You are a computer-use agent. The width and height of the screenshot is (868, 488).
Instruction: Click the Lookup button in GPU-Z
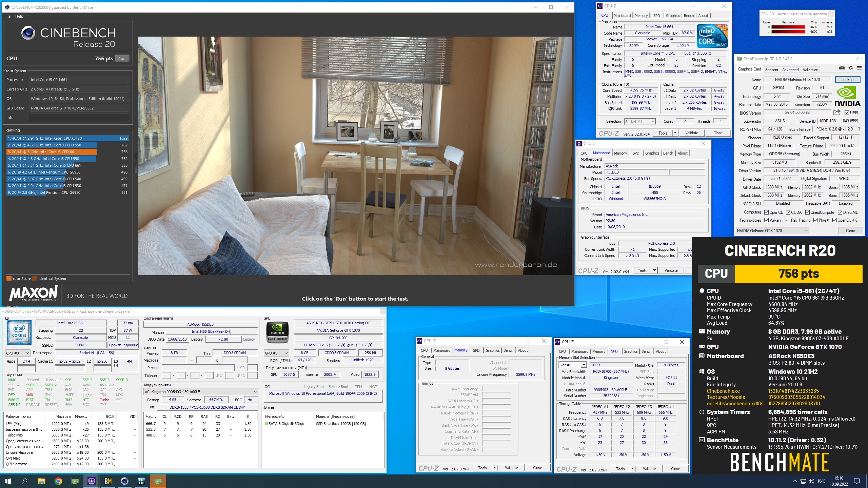pyautogui.click(x=847, y=80)
